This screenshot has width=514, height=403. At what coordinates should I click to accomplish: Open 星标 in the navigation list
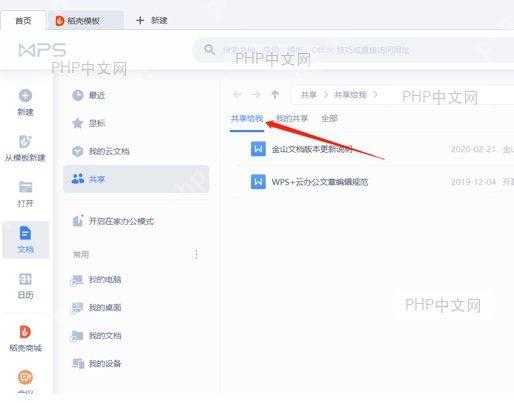pyautogui.click(x=136, y=123)
